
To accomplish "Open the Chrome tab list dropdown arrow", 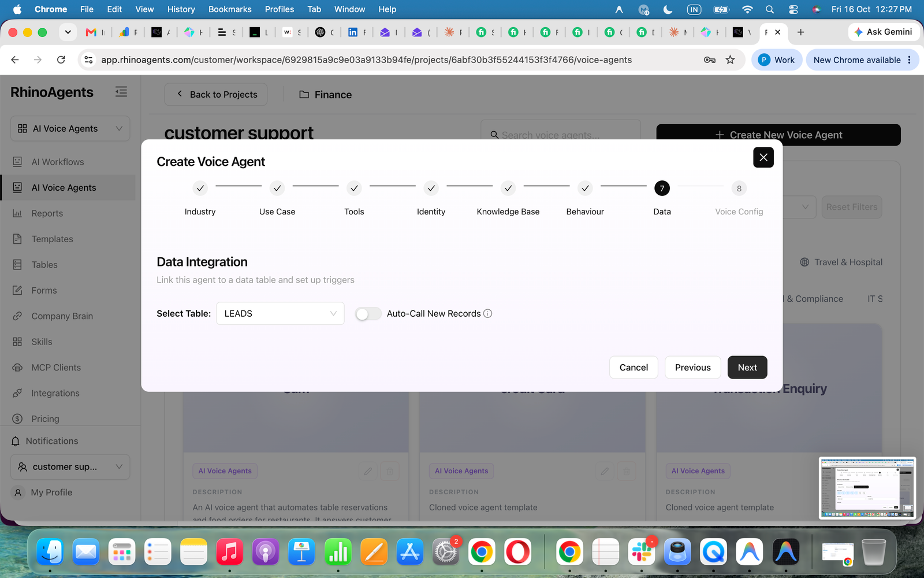I will [68, 32].
